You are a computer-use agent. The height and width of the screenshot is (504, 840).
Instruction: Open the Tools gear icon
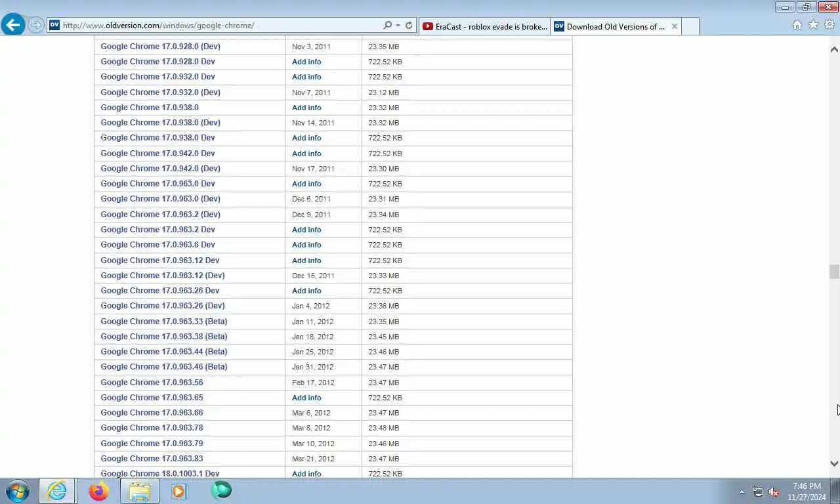point(829,25)
